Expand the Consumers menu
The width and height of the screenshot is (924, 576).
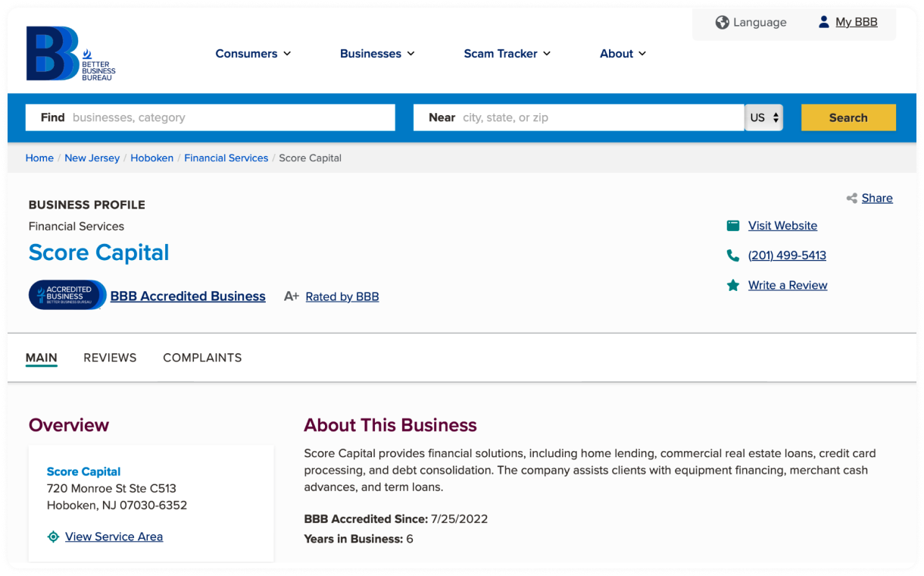tap(253, 54)
